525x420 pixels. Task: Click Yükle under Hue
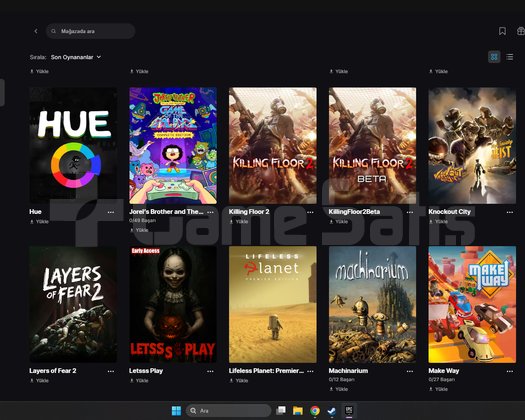click(39, 222)
